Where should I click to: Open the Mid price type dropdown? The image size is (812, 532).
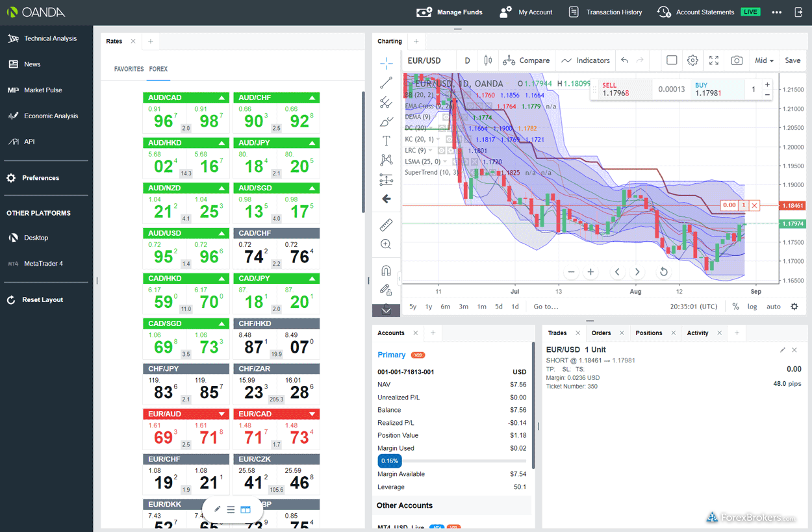[x=764, y=60]
